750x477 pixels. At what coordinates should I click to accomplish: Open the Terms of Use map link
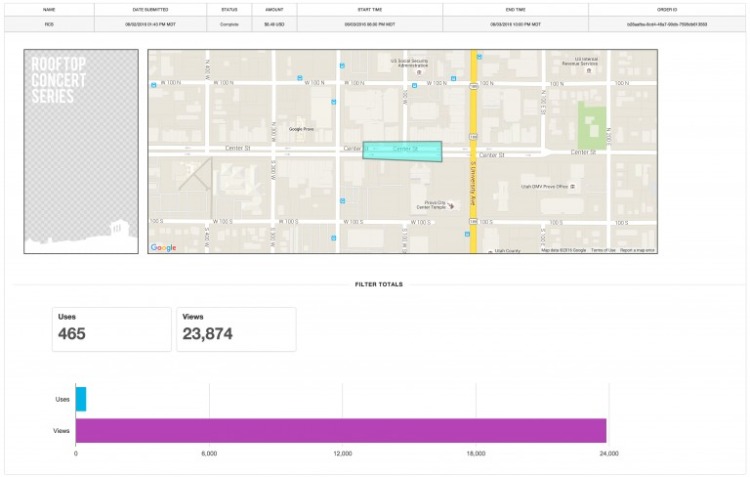(x=603, y=250)
